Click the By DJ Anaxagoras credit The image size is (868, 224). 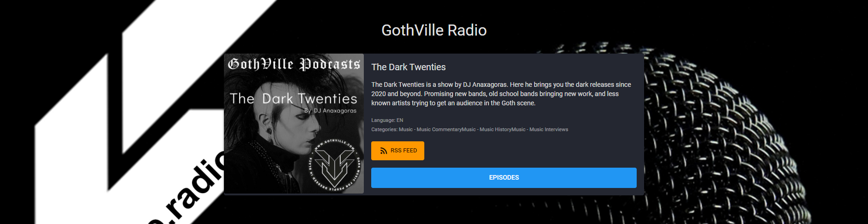[331, 111]
